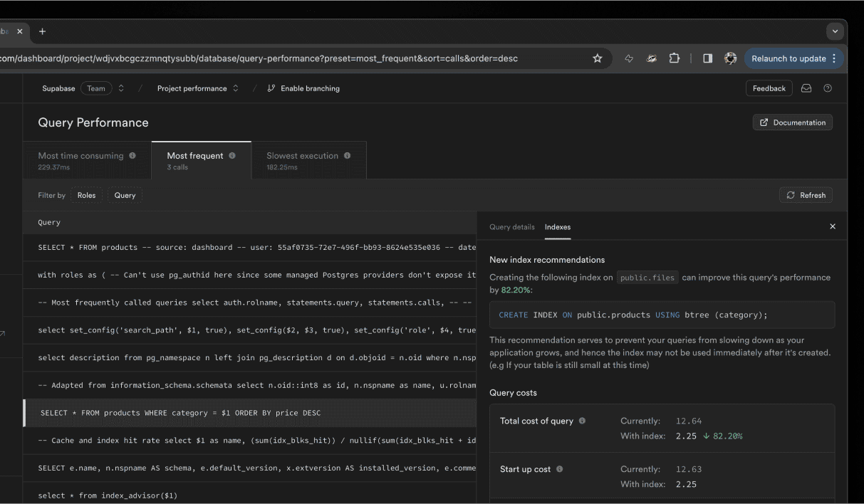Click the 82.20% improvement figure in the recommendation text
Screen dimensions: 864x504
click(x=516, y=290)
